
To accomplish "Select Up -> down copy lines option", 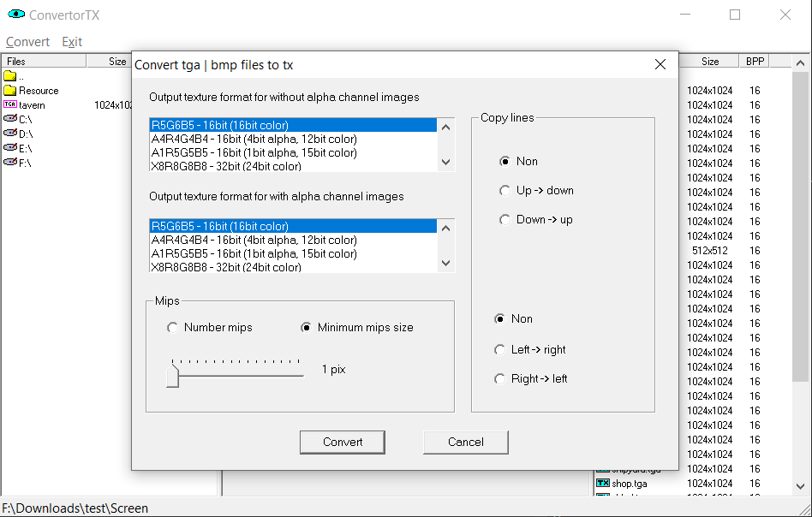I will tap(505, 191).
